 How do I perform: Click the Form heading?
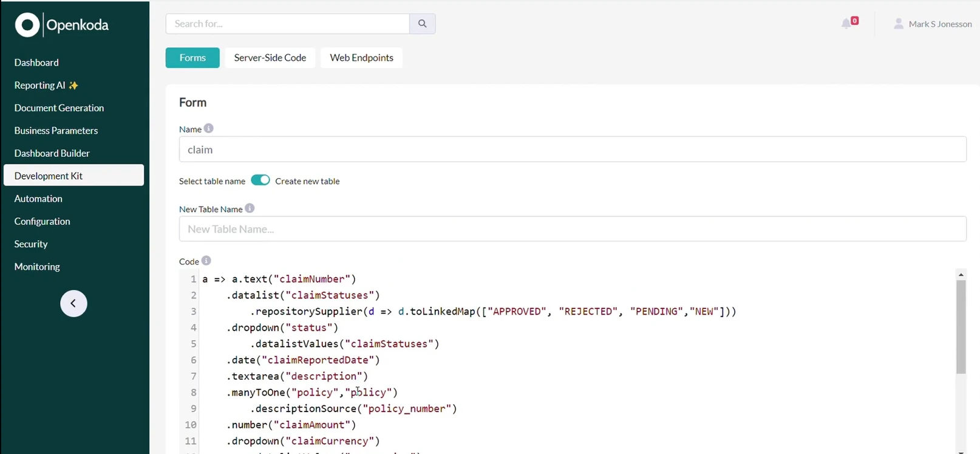(x=192, y=103)
